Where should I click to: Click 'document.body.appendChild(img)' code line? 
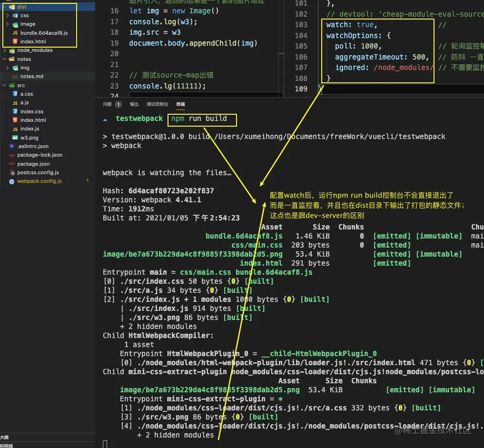pos(193,43)
